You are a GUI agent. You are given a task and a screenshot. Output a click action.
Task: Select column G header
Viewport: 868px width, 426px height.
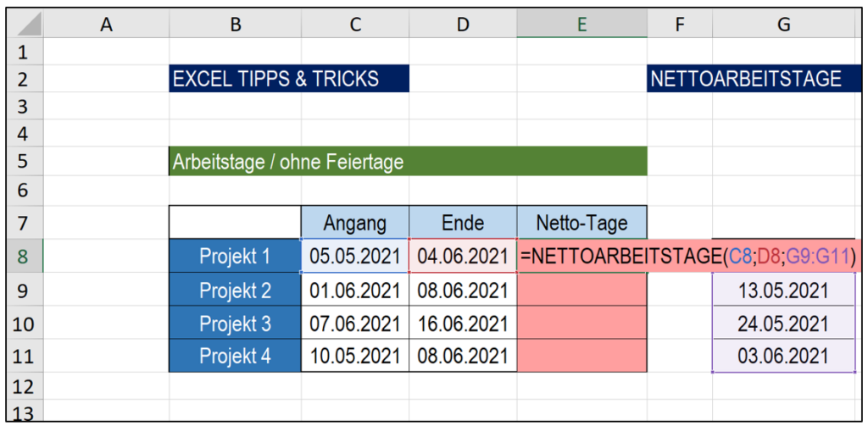tap(783, 26)
